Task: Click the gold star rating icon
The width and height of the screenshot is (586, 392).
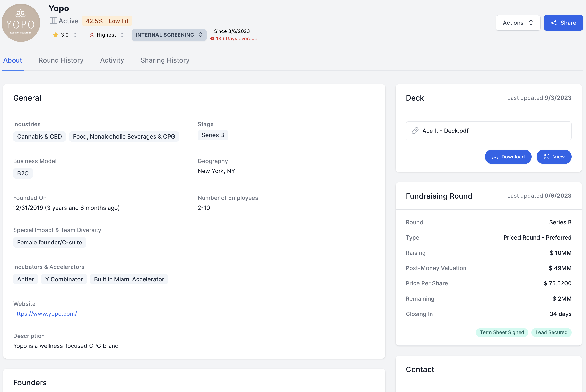Action: point(56,35)
